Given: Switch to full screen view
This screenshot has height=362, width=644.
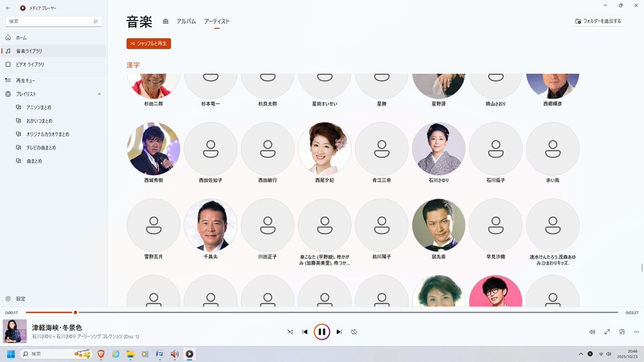Looking at the screenshot, I should [x=607, y=332].
